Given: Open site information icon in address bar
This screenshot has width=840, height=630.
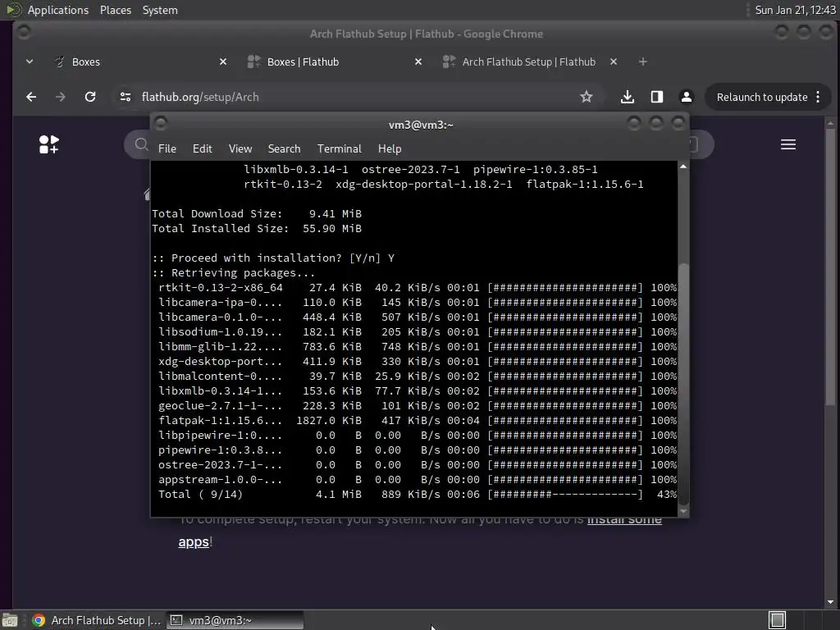Looking at the screenshot, I should pos(126,97).
